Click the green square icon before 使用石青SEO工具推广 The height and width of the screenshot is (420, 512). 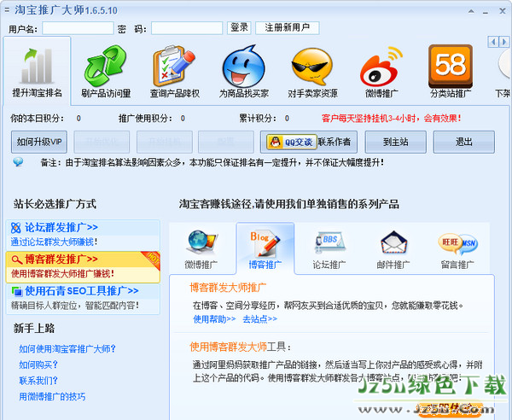point(16,291)
